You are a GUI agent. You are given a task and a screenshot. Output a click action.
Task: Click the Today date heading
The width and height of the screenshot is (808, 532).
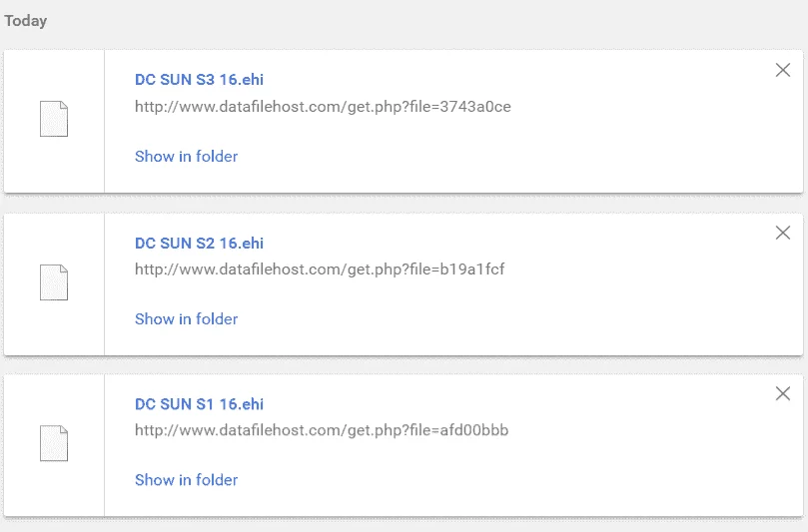click(x=26, y=21)
